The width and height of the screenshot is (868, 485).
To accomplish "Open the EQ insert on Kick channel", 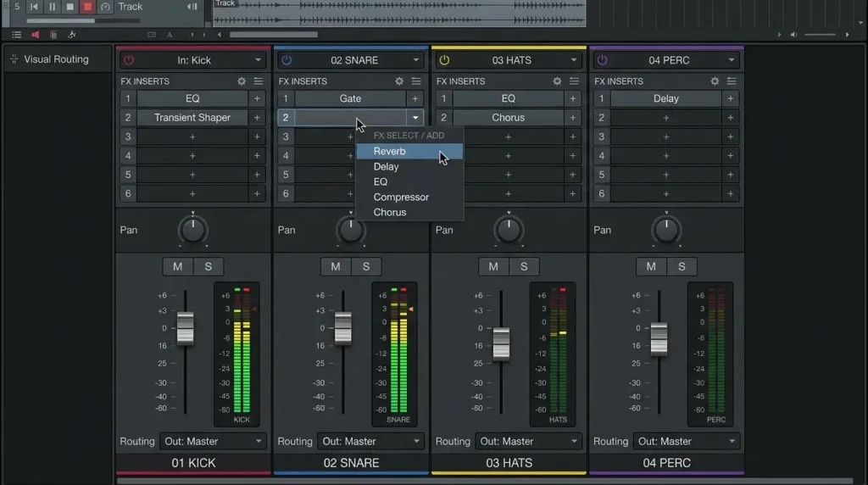I will point(192,98).
